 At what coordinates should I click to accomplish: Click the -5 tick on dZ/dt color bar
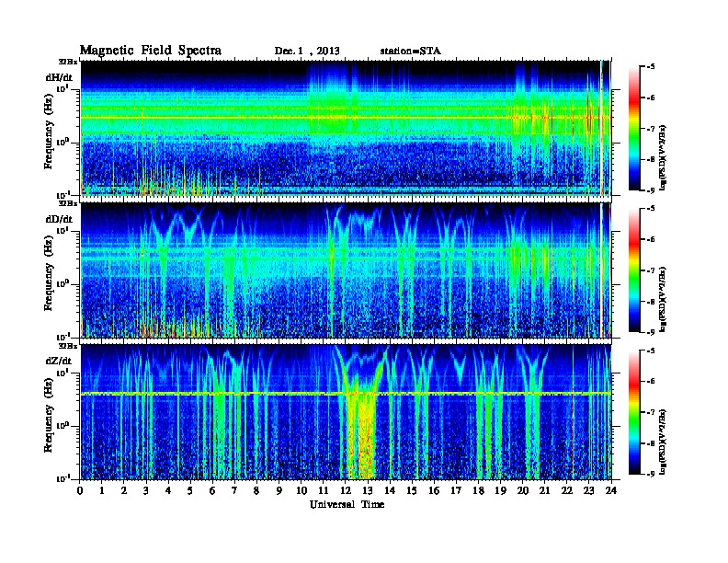click(650, 350)
